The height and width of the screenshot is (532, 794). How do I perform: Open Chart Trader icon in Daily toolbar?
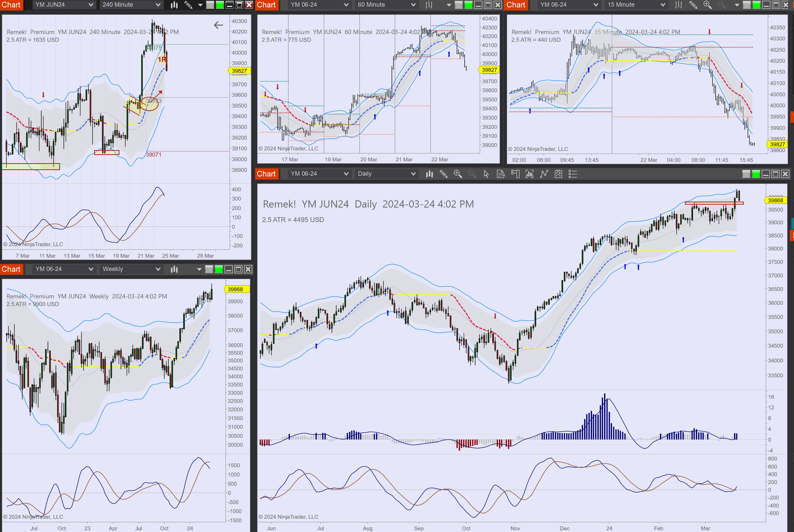tap(515, 174)
